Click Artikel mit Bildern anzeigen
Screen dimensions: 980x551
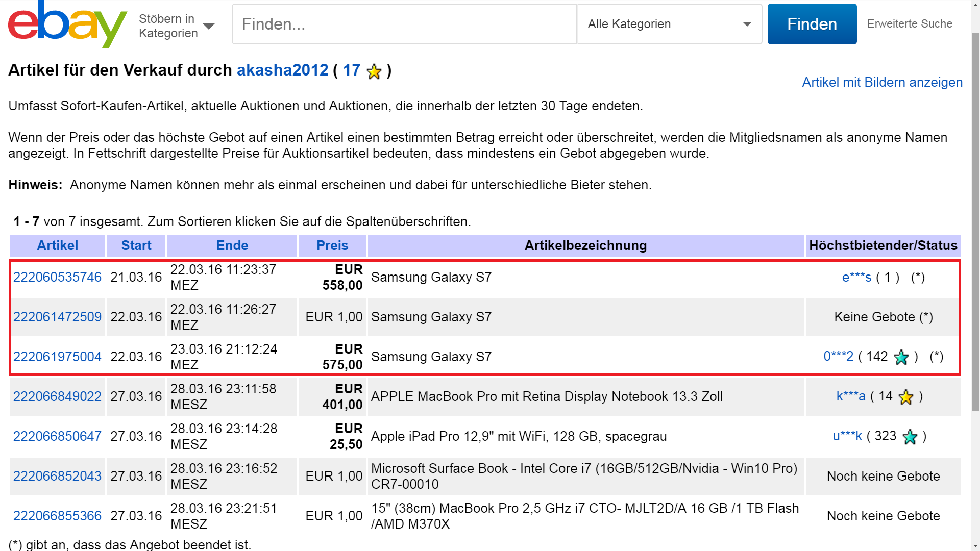882,82
